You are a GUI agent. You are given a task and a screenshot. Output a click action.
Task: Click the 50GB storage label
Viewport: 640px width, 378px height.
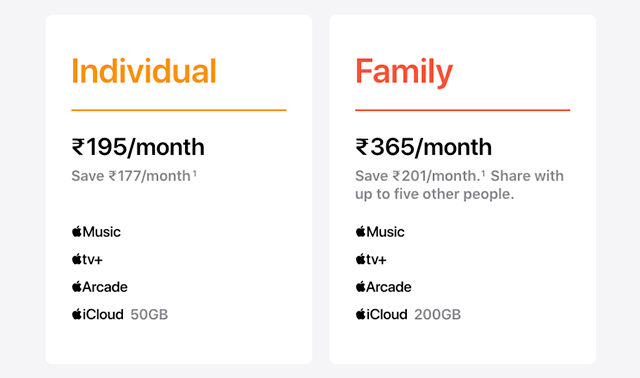point(149,314)
